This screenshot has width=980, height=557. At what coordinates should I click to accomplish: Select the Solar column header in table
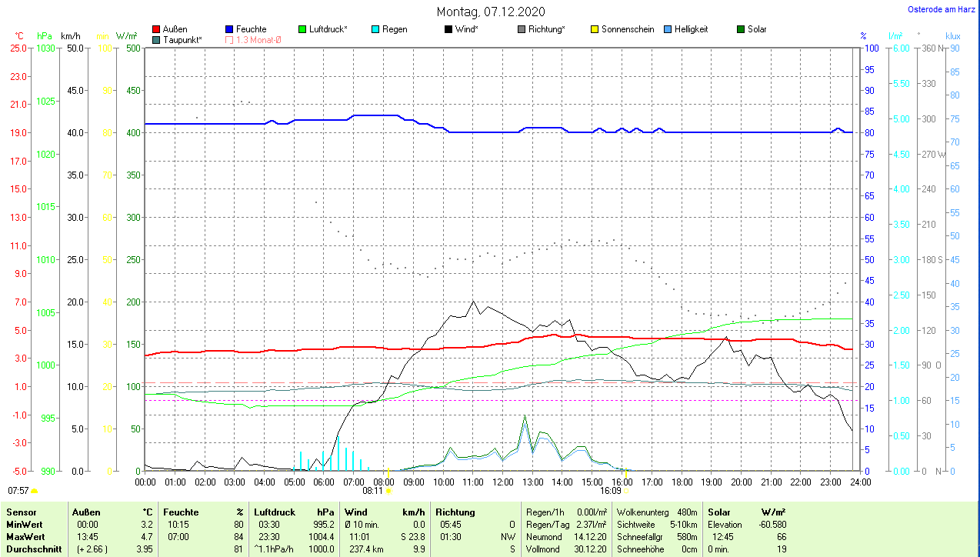(x=718, y=512)
